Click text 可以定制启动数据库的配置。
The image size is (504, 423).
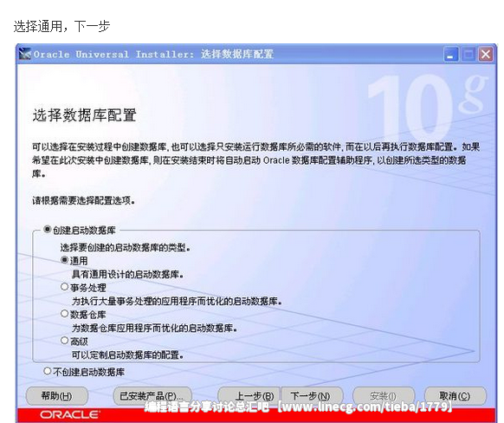click(127, 355)
